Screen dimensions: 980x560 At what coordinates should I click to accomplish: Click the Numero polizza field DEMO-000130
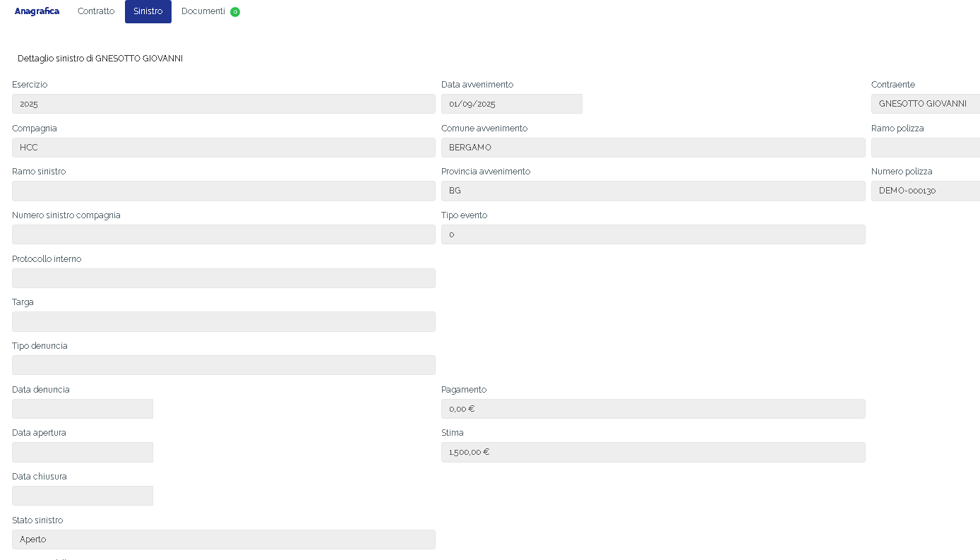pyautogui.click(x=925, y=191)
